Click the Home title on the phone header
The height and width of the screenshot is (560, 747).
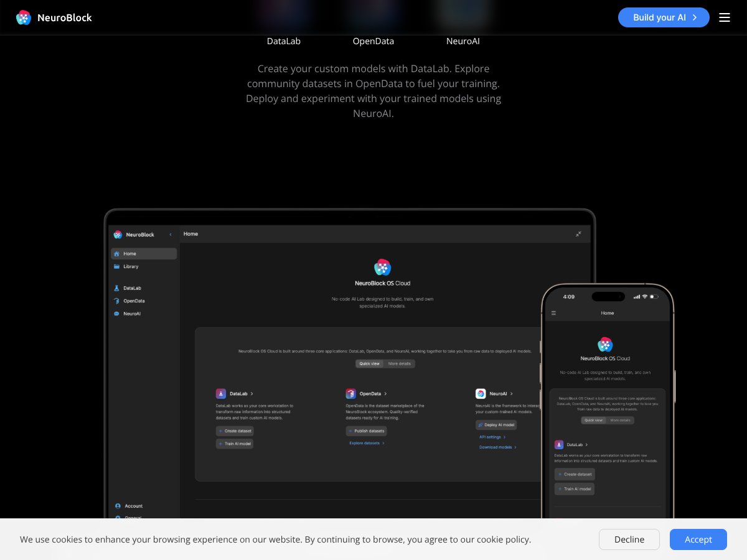click(x=608, y=313)
